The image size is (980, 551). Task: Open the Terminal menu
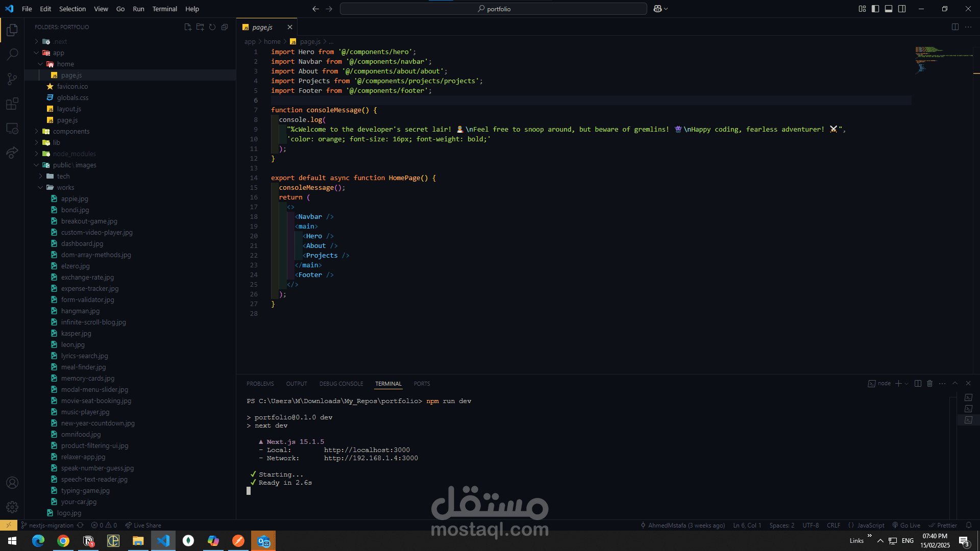(164, 9)
